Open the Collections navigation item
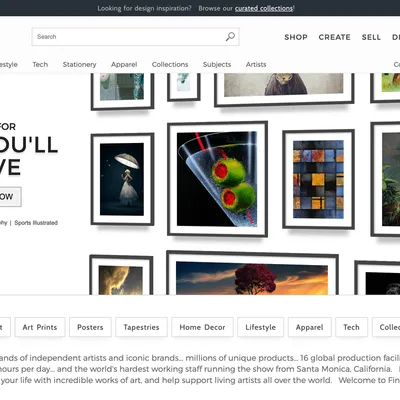The image size is (400, 400). pyautogui.click(x=170, y=64)
